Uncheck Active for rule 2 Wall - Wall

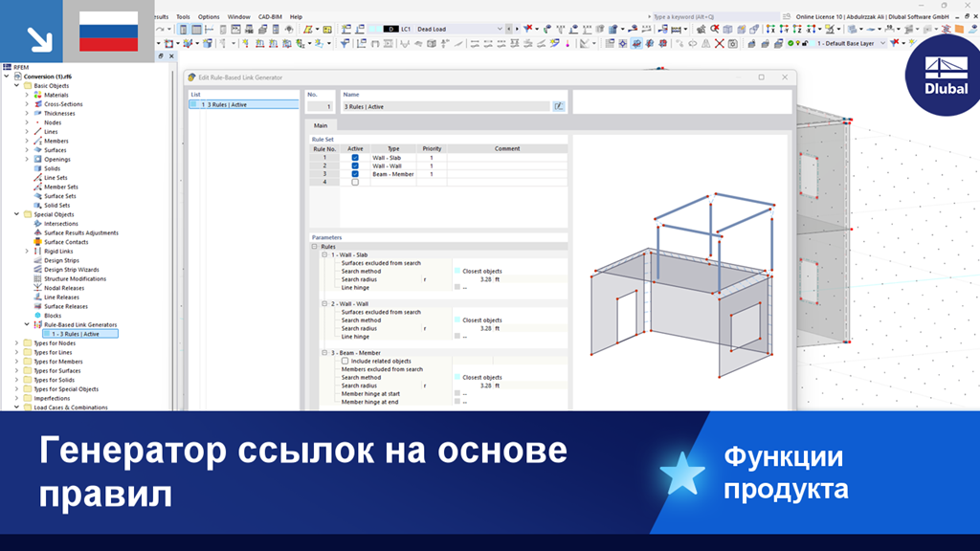click(355, 166)
